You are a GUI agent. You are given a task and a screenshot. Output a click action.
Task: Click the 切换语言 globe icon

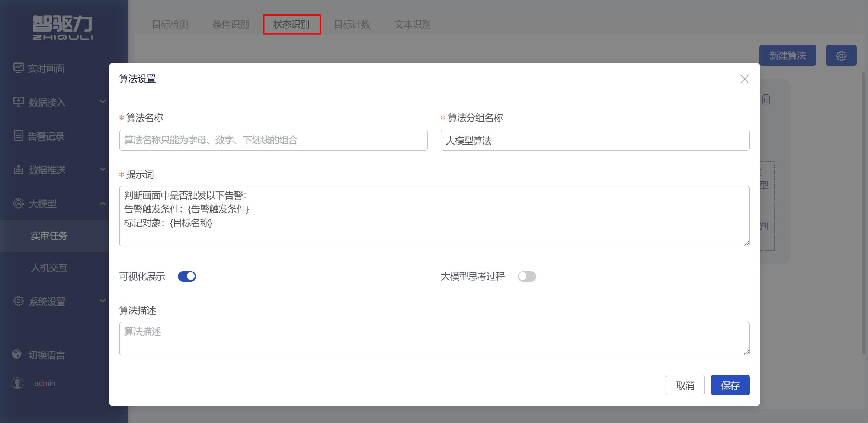(17, 354)
